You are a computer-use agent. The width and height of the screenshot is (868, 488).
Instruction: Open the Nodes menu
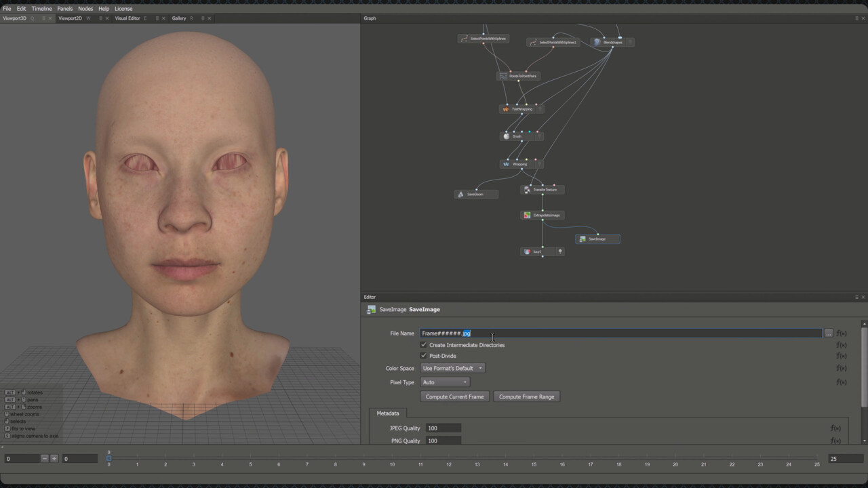[85, 9]
